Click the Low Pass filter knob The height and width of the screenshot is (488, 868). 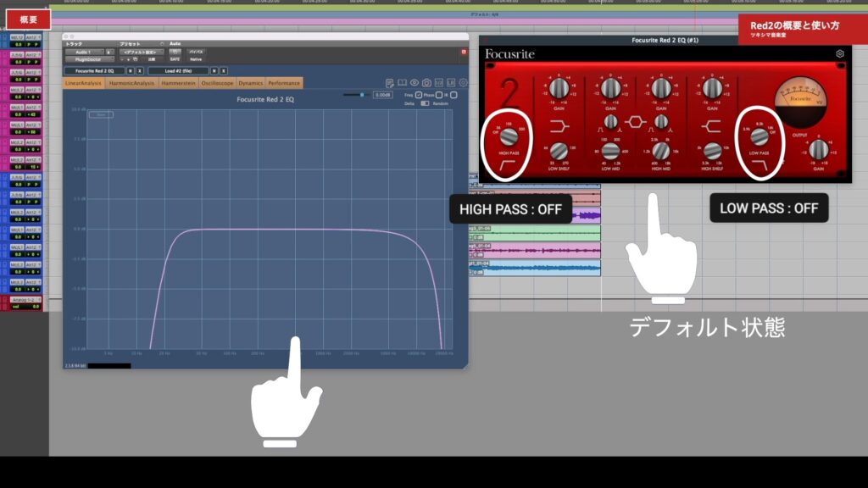(759, 136)
